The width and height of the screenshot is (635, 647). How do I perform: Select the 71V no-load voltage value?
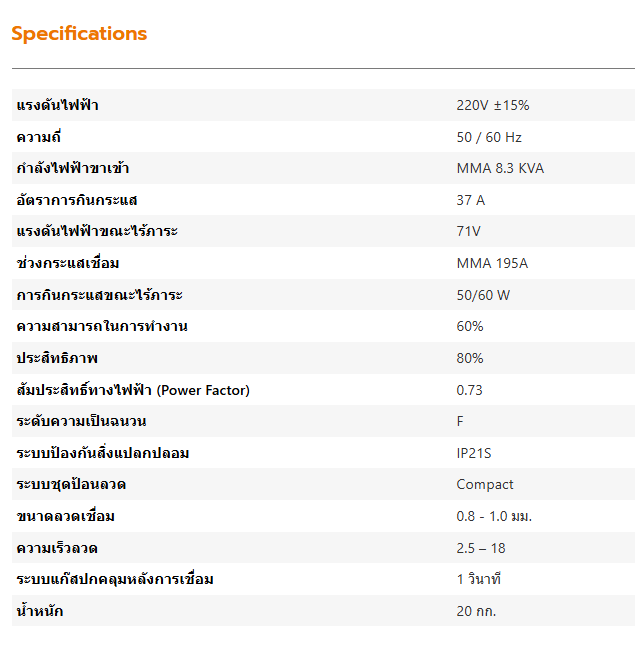click(x=469, y=232)
